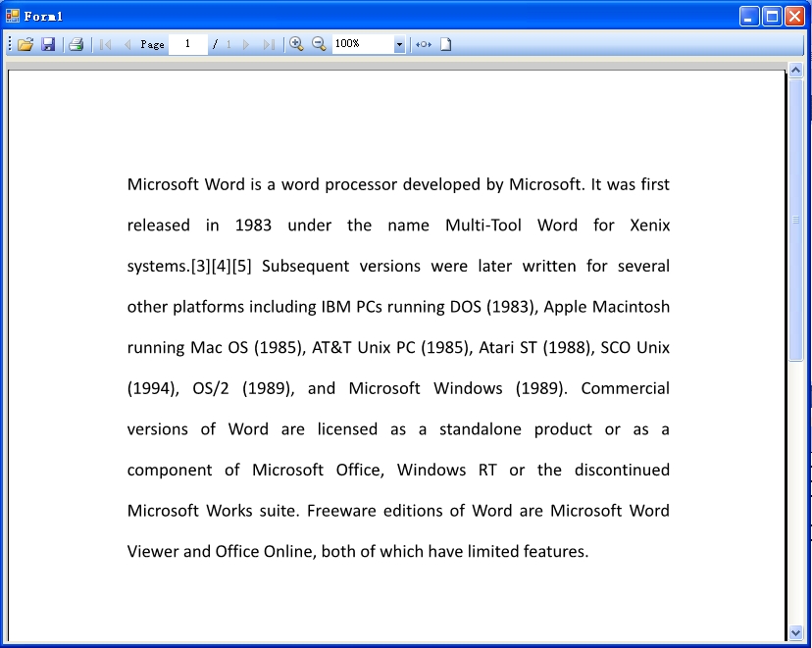Fit document to page width
The height and width of the screenshot is (648, 812).
tap(424, 44)
